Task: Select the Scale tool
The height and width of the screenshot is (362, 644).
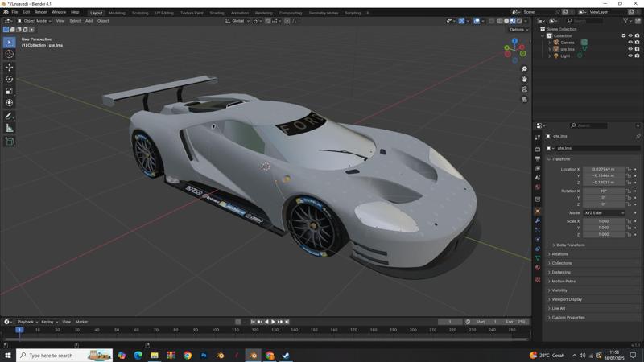Action: click(10, 91)
